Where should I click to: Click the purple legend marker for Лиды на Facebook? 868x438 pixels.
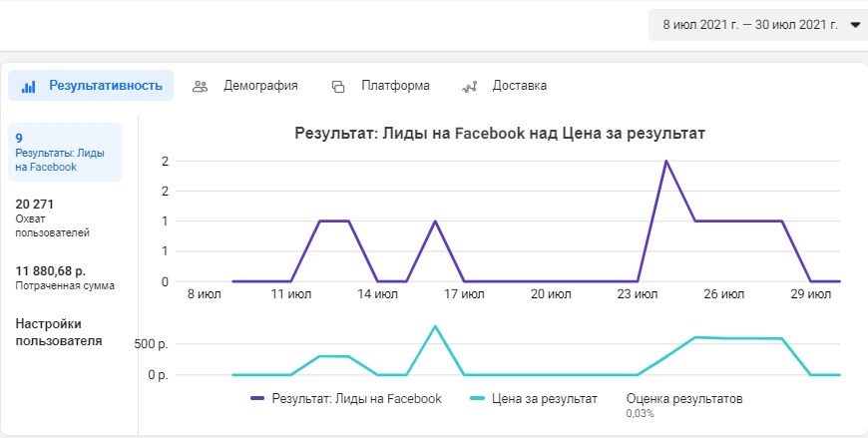coord(258,399)
